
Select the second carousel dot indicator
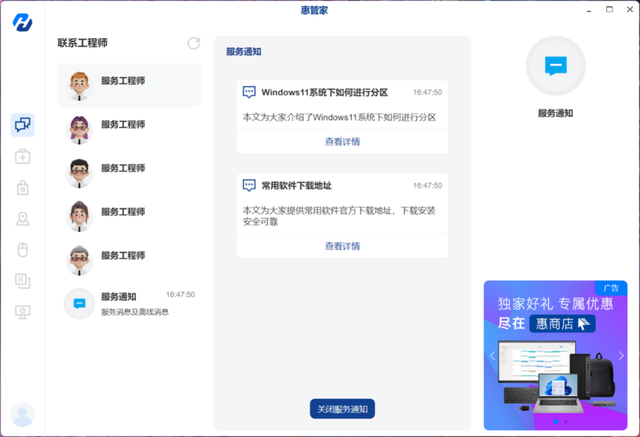coord(565,421)
